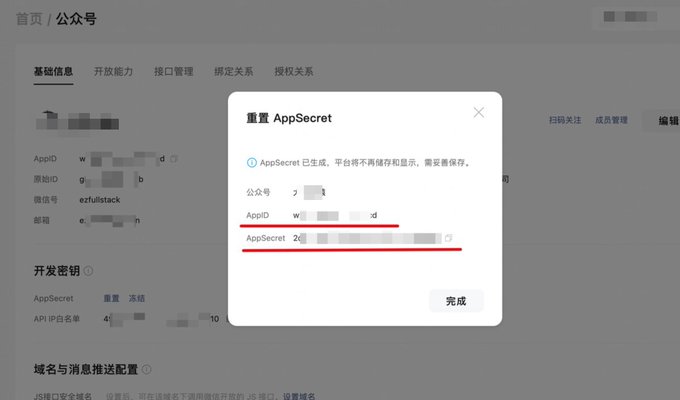680x400 pixels.
Task: Open the 域名与消息推送配置 help icon
Action: pyautogui.click(x=147, y=369)
